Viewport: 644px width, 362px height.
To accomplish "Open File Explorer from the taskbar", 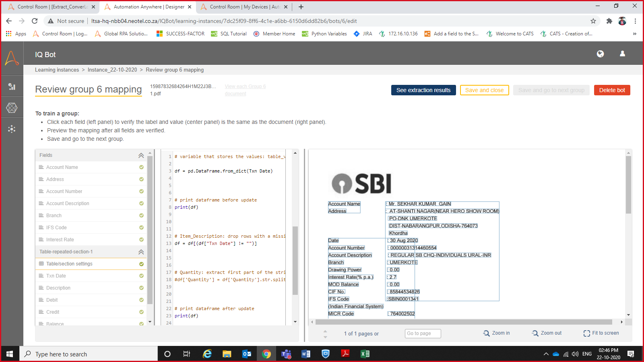I will pos(227,354).
